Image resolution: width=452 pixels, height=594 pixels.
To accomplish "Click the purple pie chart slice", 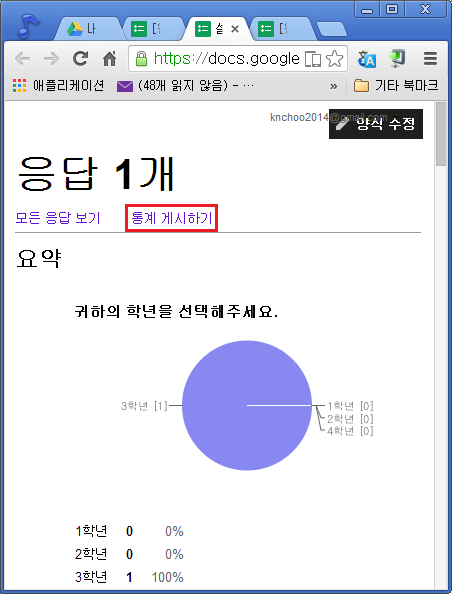I will 247,405.
